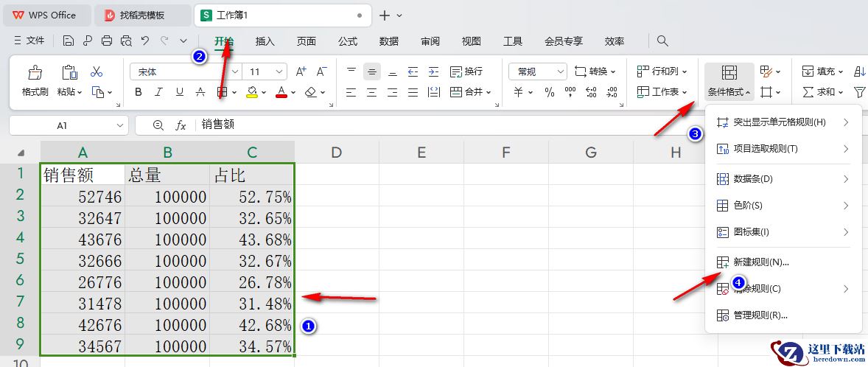Image resolution: width=868 pixels, height=367 pixels.
Task: Open the Worksheet (工作表) dropdown
Action: point(662,92)
